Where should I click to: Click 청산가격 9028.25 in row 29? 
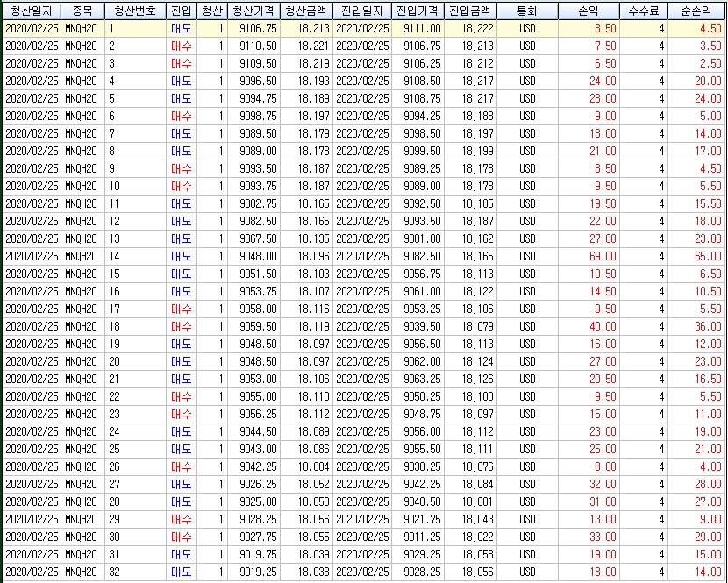click(x=258, y=519)
